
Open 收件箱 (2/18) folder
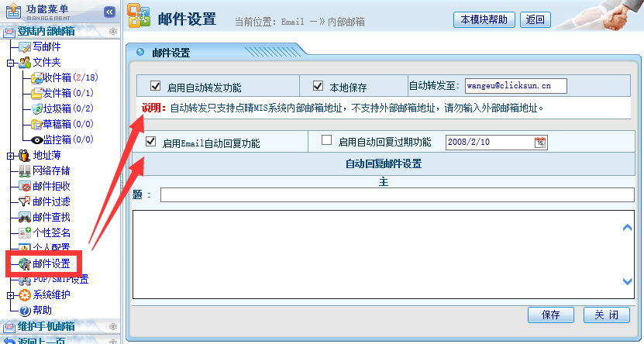coord(71,78)
